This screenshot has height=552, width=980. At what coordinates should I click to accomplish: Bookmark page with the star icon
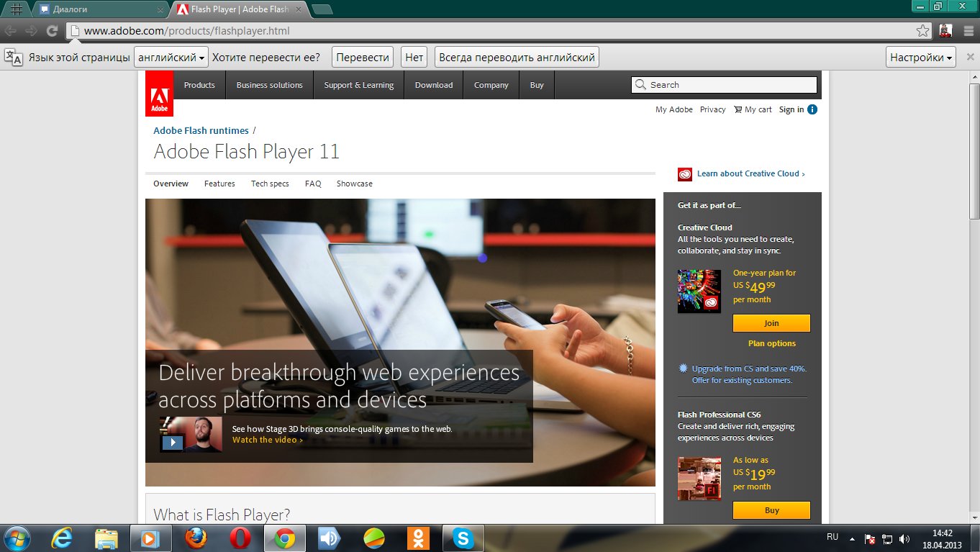[x=922, y=31]
